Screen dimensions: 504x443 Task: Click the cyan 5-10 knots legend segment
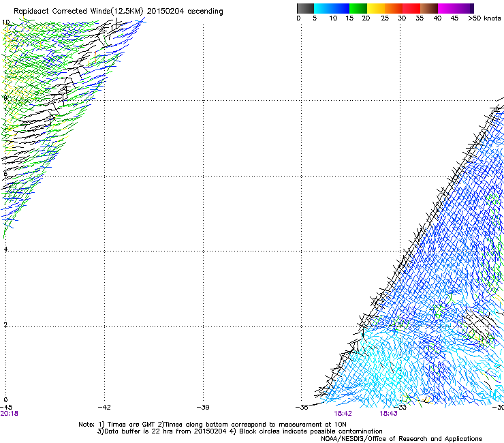pos(323,8)
